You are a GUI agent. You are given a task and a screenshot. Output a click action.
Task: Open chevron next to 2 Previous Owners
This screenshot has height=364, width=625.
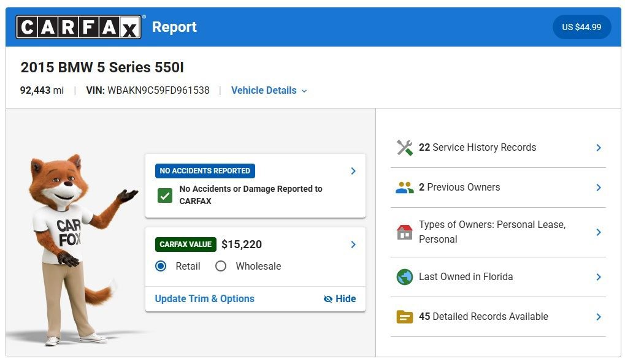(598, 188)
